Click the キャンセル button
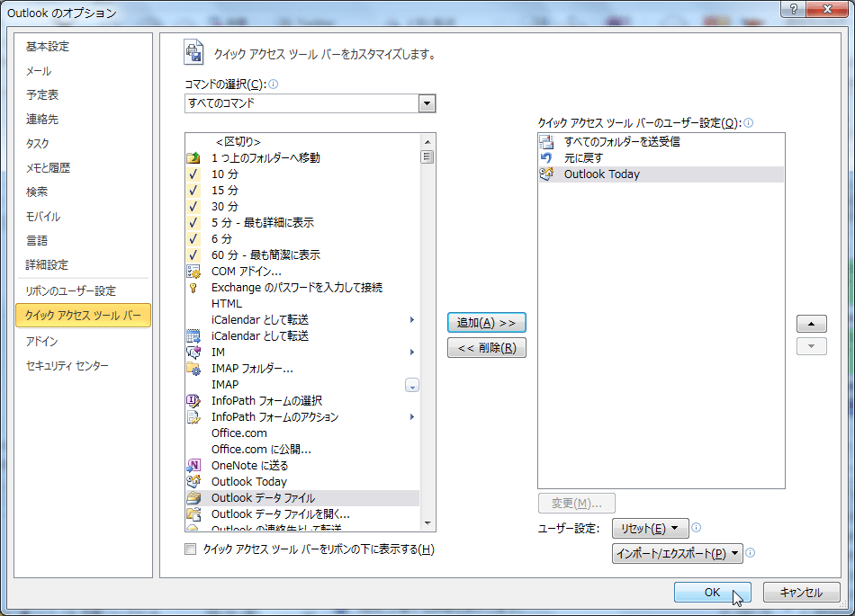This screenshot has width=855, height=616. pyautogui.click(x=801, y=592)
